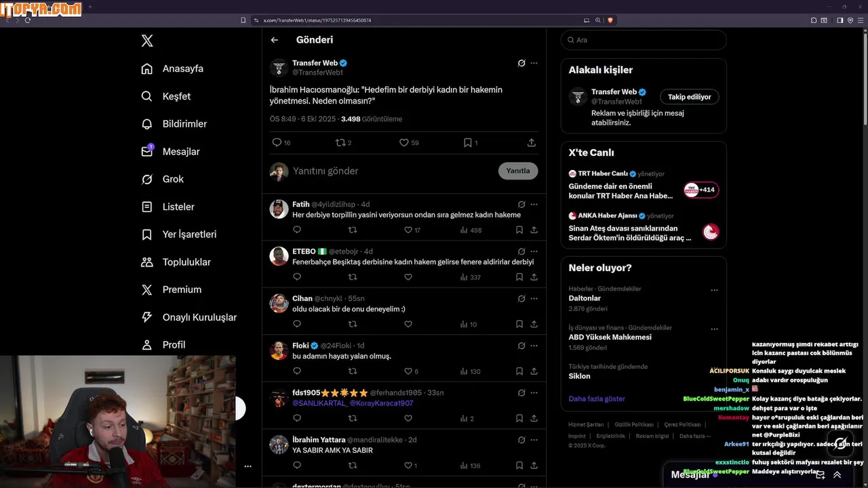Bookmark Cihan's reply
Image resolution: width=868 pixels, height=488 pixels.
pos(519,324)
